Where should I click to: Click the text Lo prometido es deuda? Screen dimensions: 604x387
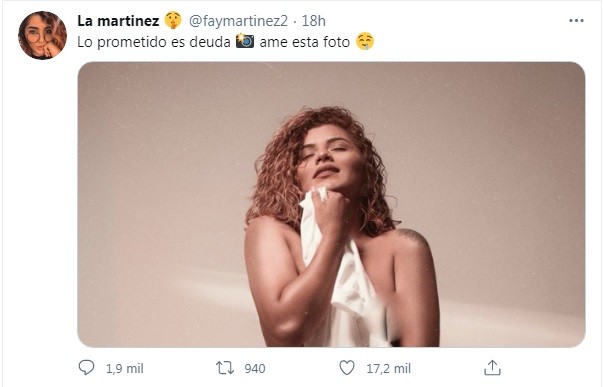[154, 42]
